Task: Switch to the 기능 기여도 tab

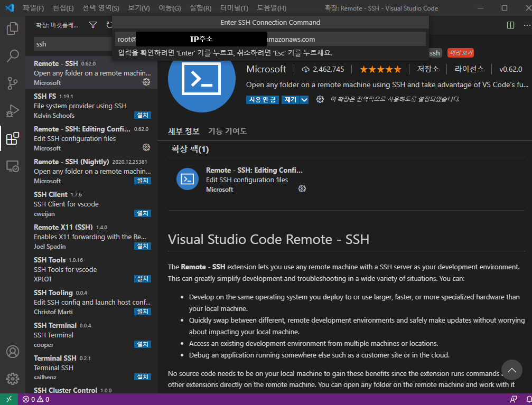Action: [227, 131]
